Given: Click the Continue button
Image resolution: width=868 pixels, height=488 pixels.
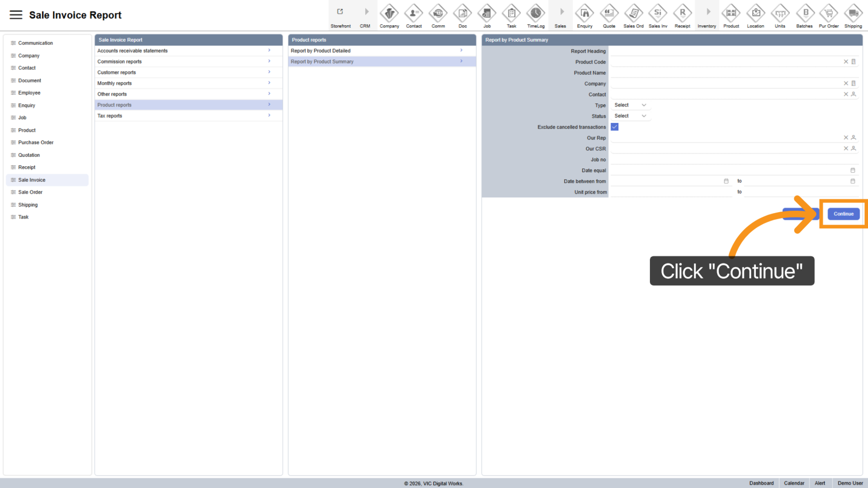Looking at the screenshot, I should [x=843, y=214].
